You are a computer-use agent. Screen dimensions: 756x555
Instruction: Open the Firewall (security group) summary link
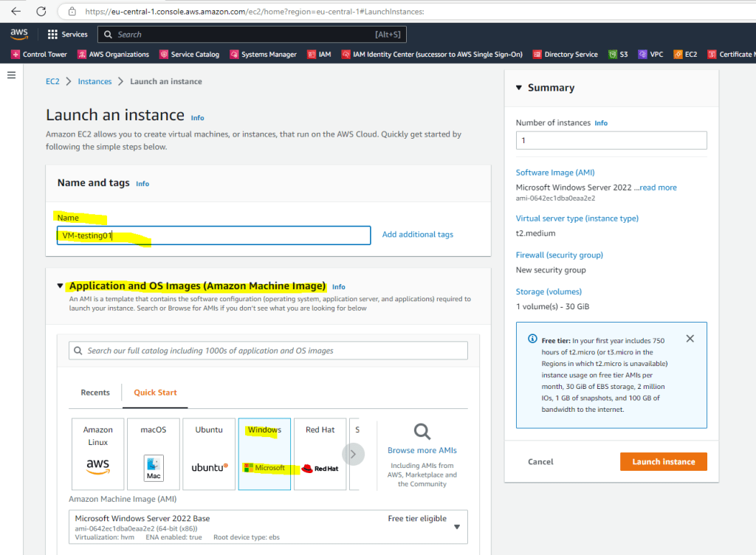point(560,255)
